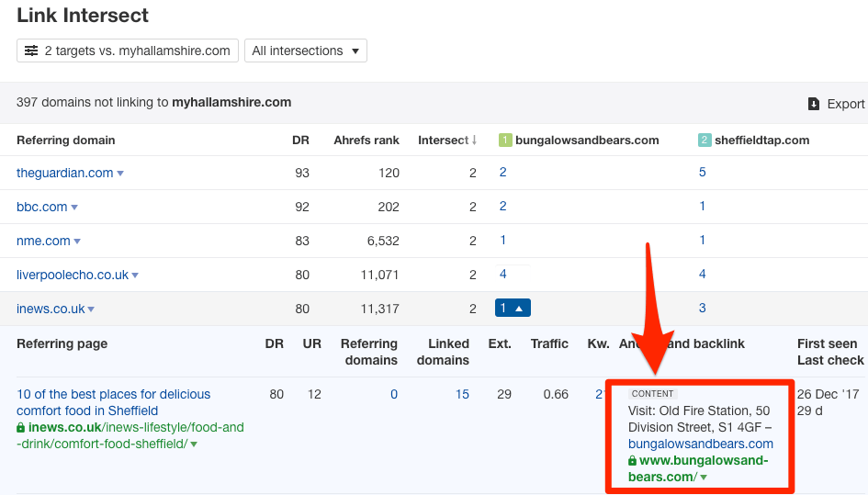
Task: Click the bungalowsandbears.com anchor link
Action: pos(700,444)
